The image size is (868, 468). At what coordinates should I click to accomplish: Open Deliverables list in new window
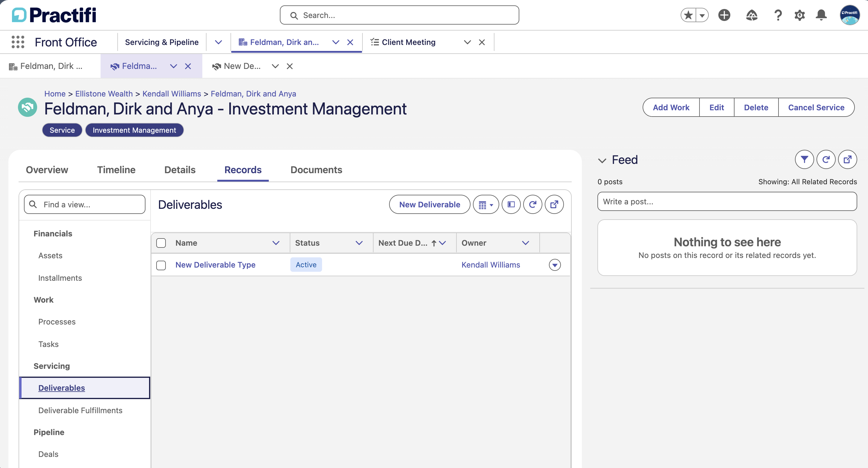[x=554, y=204]
